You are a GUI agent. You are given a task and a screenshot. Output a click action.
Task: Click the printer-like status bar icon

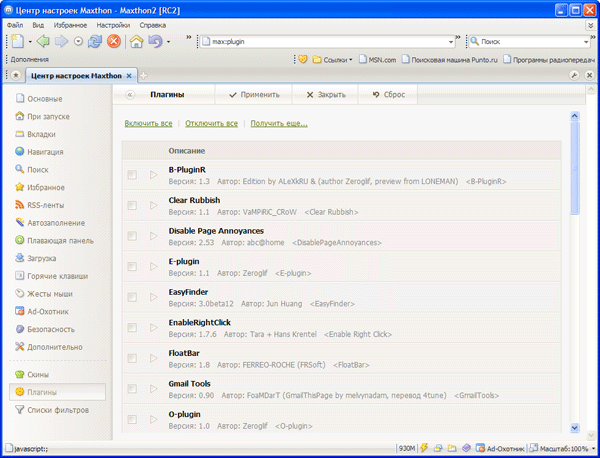pyautogui.click(x=438, y=448)
